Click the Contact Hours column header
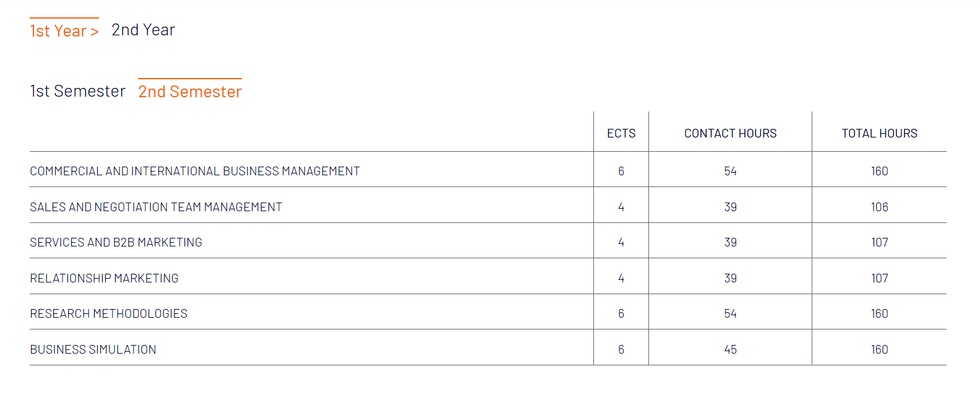The image size is (980, 397). pyautogui.click(x=730, y=133)
